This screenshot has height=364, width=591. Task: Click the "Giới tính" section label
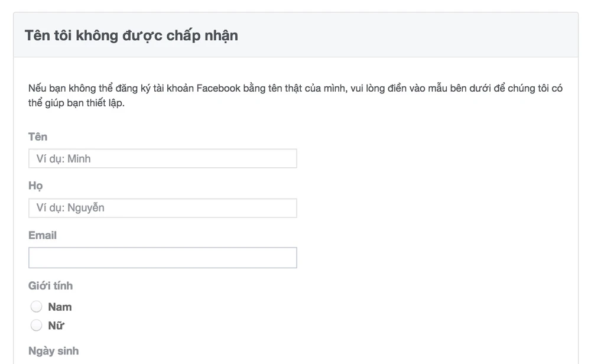pyautogui.click(x=51, y=285)
